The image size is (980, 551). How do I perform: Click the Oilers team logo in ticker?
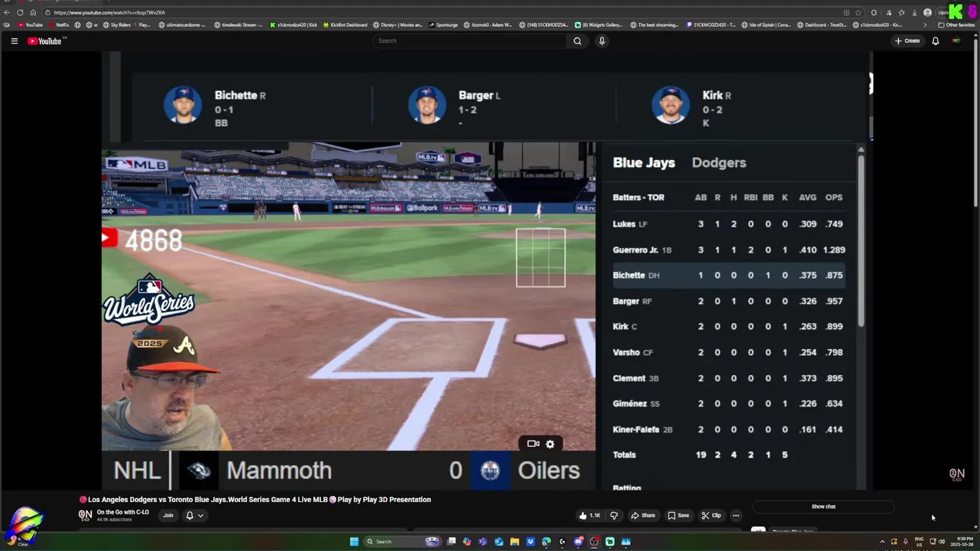(x=490, y=470)
